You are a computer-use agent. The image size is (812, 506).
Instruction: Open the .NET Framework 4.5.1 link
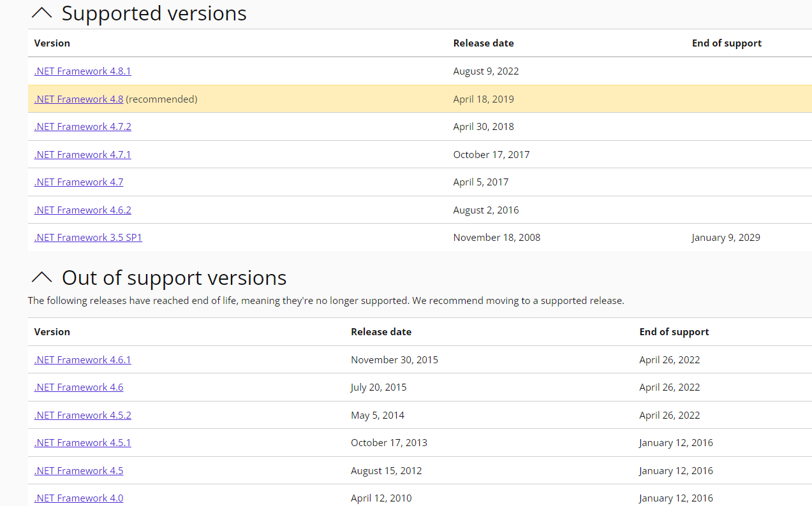point(82,443)
